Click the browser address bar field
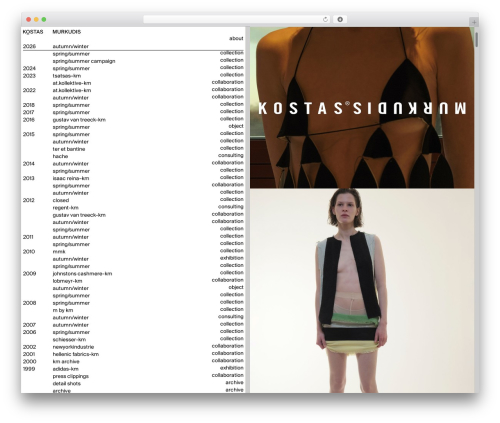Viewport: 500px width, 423px height. tap(236, 19)
